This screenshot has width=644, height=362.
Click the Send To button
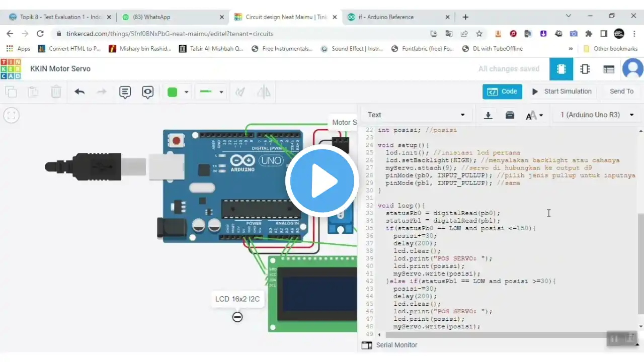tap(621, 92)
